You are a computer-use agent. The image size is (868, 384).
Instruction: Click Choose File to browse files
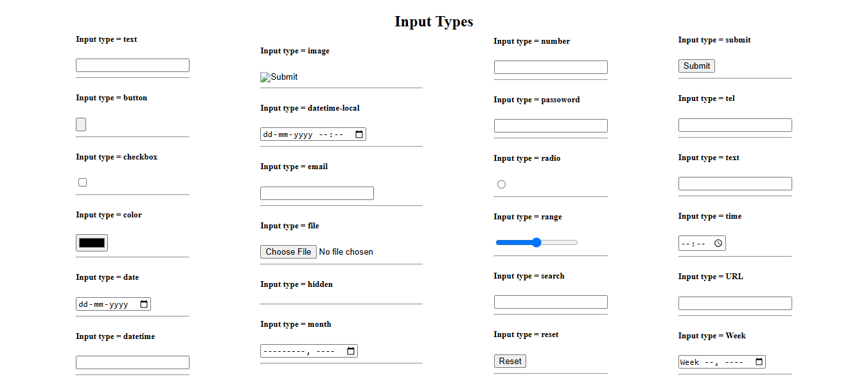tap(288, 251)
